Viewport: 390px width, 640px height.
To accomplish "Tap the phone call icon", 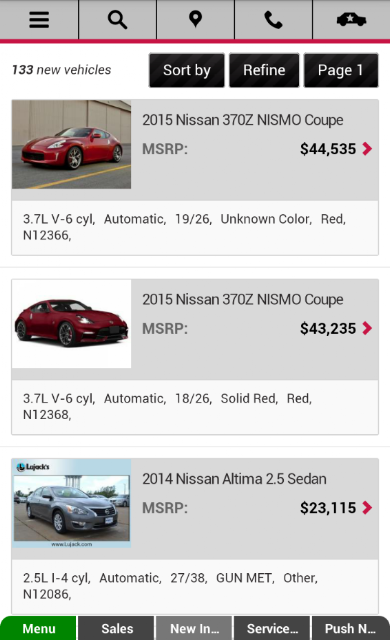I will (273, 20).
